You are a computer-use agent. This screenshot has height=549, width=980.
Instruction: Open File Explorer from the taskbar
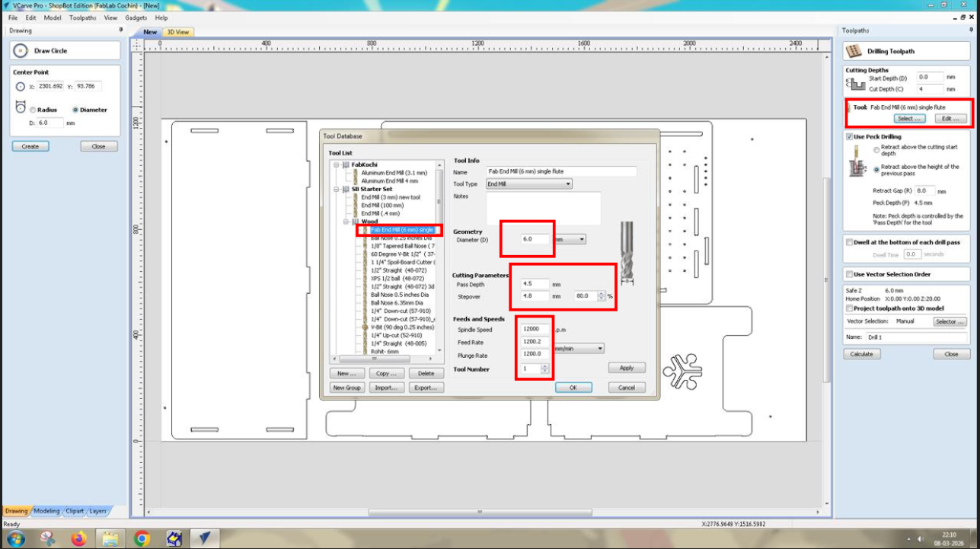pyautogui.click(x=110, y=539)
